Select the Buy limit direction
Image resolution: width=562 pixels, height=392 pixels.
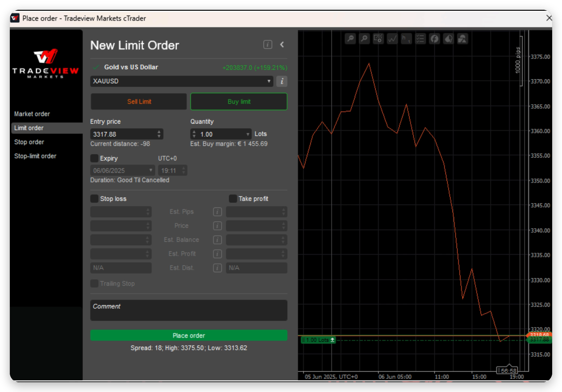(239, 102)
